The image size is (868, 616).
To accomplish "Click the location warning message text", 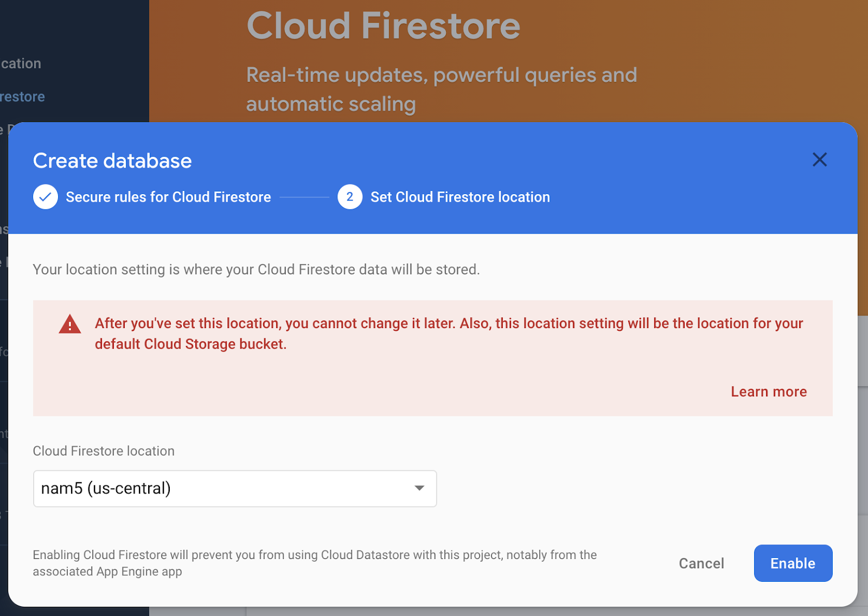I will click(448, 333).
